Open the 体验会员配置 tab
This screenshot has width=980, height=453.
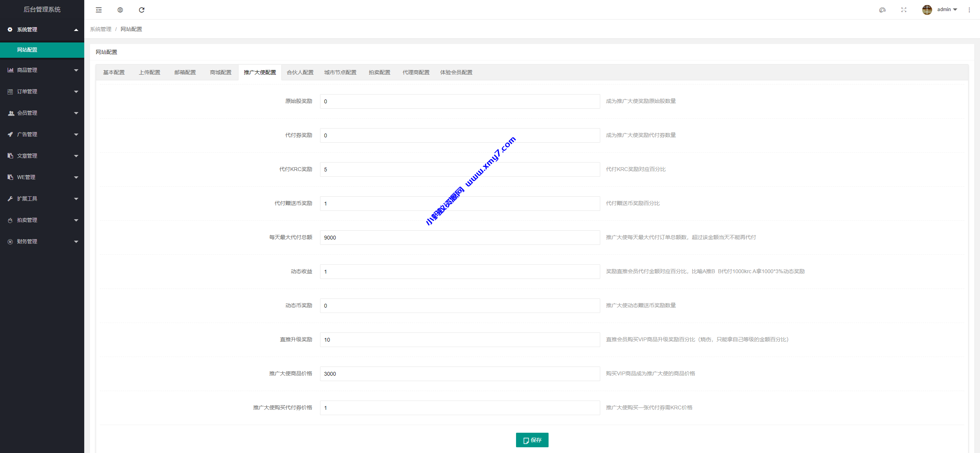point(456,72)
